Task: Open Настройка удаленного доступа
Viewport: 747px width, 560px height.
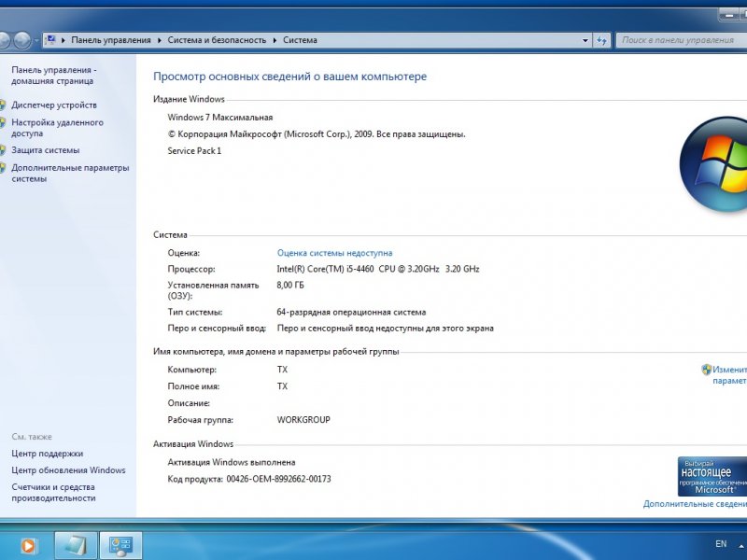Action: [x=57, y=128]
